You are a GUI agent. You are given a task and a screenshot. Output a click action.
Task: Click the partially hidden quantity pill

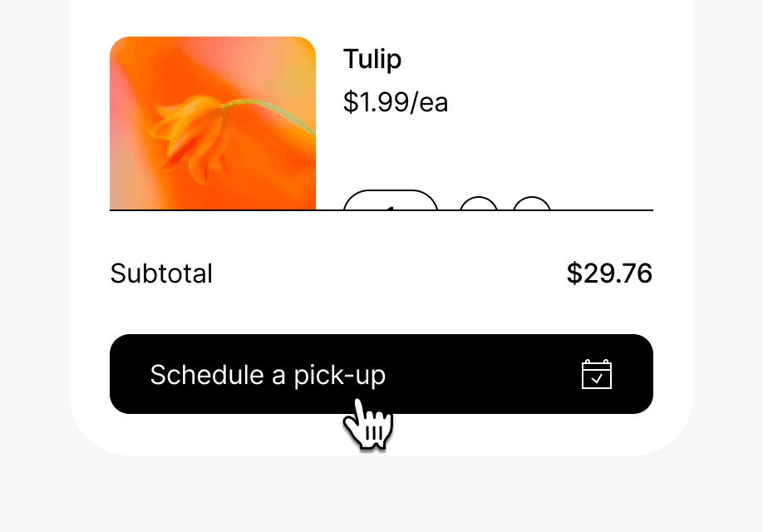[391, 200]
